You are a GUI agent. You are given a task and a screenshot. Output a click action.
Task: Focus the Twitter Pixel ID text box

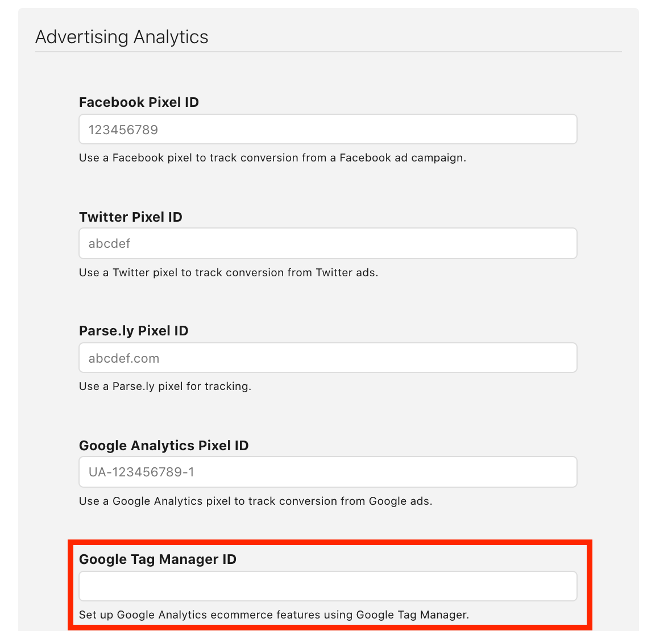327,243
